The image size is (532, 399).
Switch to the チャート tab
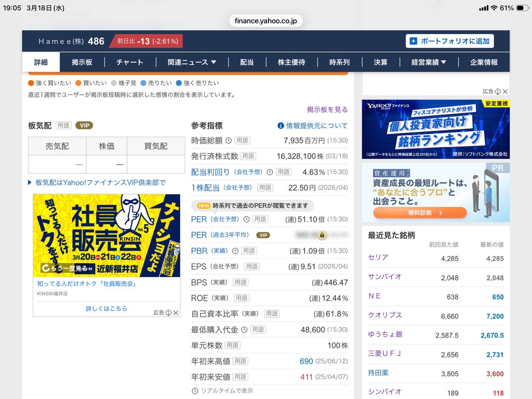[x=129, y=62]
